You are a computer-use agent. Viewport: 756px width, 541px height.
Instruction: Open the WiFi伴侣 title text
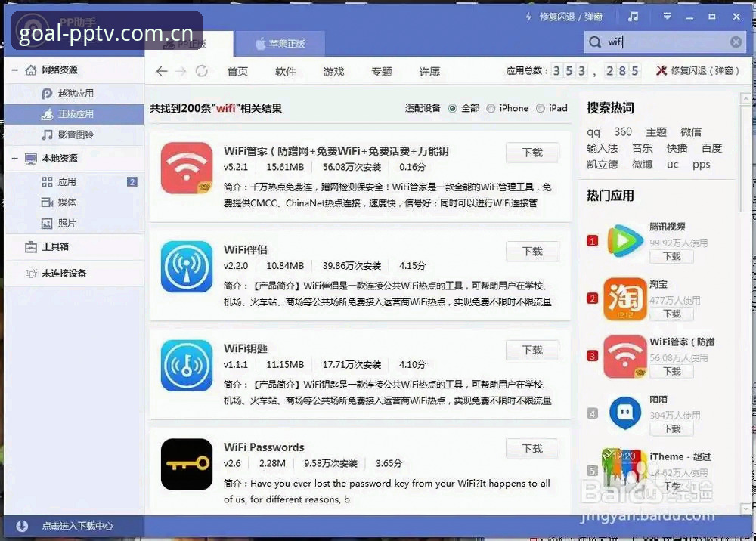pyautogui.click(x=246, y=249)
